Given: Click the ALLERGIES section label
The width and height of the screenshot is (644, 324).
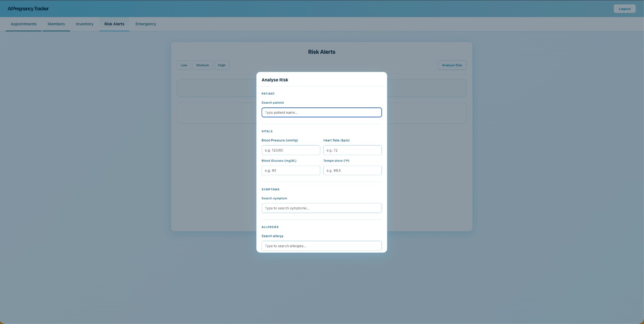Looking at the screenshot, I should pos(270,227).
